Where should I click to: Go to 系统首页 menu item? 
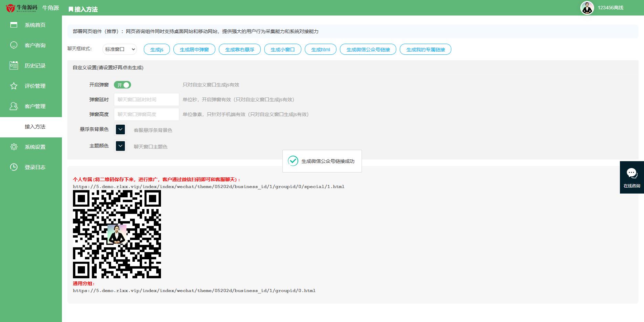point(31,25)
